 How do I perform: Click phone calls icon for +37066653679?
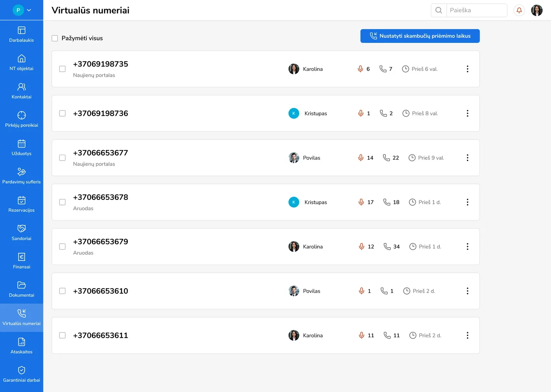pyautogui.click(x=387, y=246)
